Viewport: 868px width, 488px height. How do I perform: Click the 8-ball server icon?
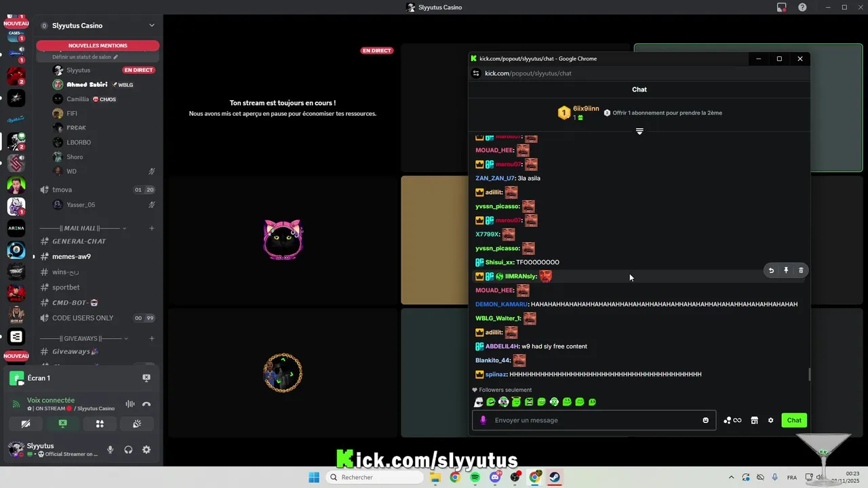click(16, 250)
